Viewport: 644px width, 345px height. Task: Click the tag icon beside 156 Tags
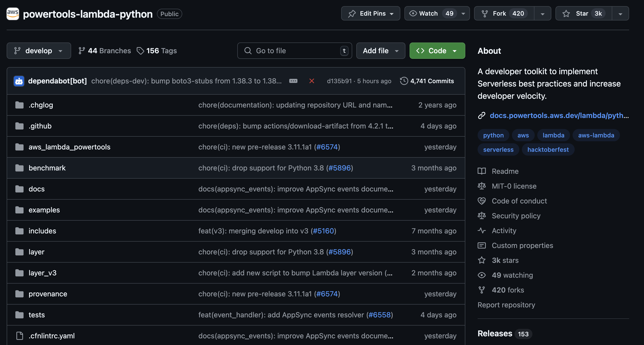[x=140, y=51]
